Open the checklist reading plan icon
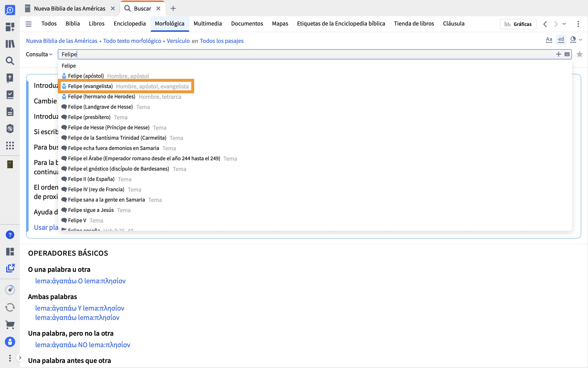Screen dimensions: 588x368 tap(10, 95)
